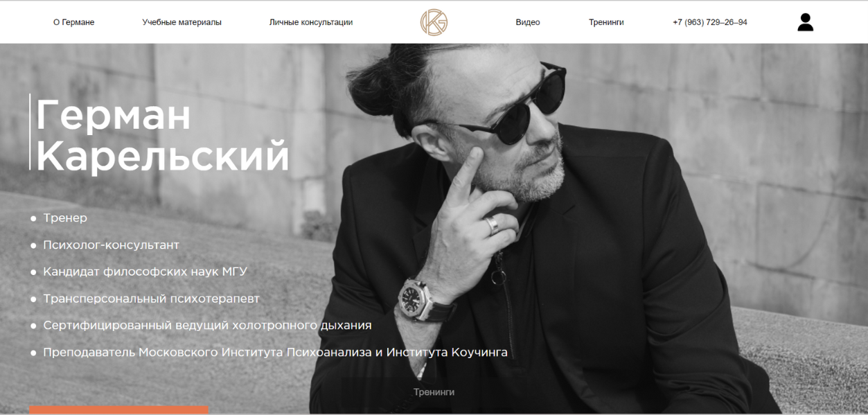Open the О Германе menu item
The width and height of the screenshot is (868, 415).
[x=73, y=22]
